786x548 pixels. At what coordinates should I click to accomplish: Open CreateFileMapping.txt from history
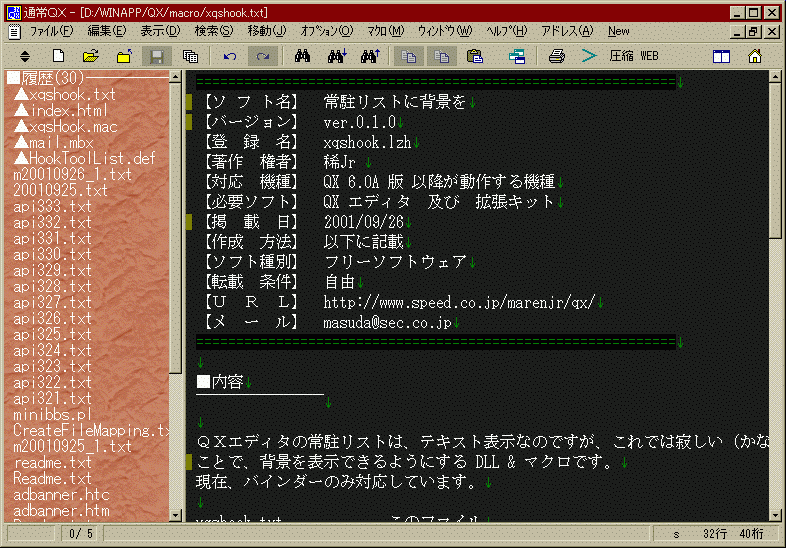tap(91, 431)
